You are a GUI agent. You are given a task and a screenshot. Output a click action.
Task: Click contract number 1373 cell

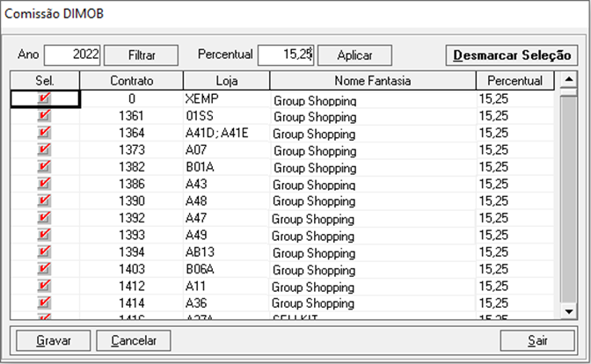click(132, 149)
